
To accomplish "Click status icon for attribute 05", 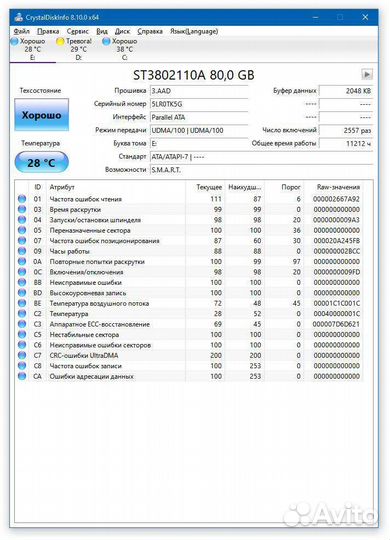I will (x=22, y=230).
